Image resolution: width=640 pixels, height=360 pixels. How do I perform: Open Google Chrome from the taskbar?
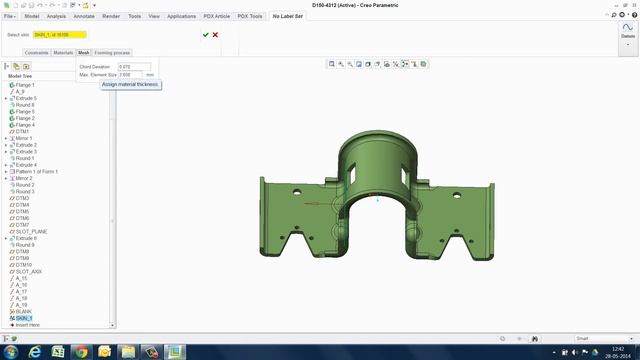(81, 352)
